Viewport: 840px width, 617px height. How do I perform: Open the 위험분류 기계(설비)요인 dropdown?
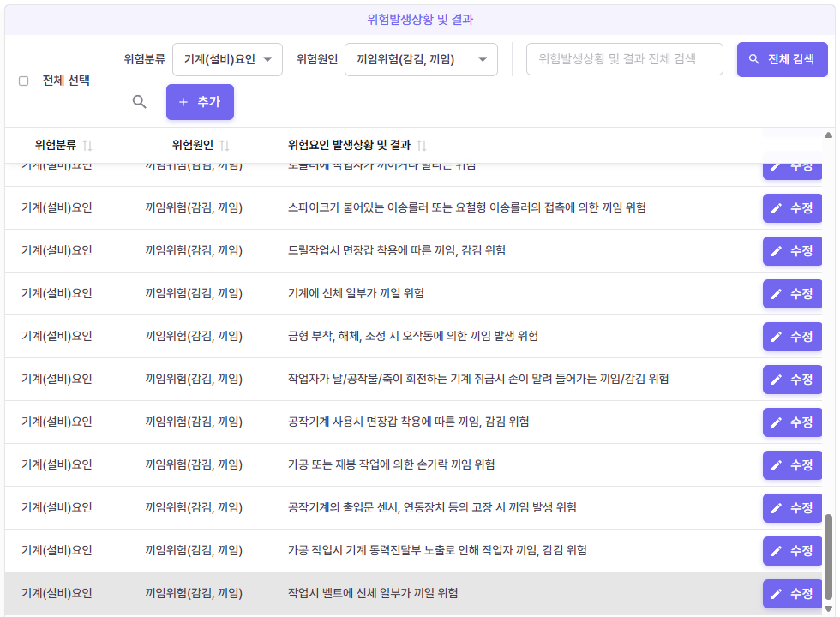[x=227, y=59]
